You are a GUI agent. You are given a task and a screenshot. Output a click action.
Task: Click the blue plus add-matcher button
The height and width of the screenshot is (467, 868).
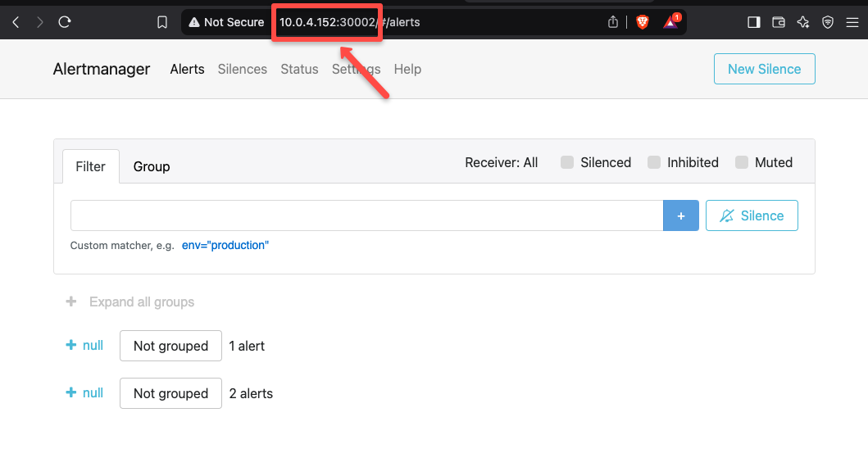click(681, 215)
